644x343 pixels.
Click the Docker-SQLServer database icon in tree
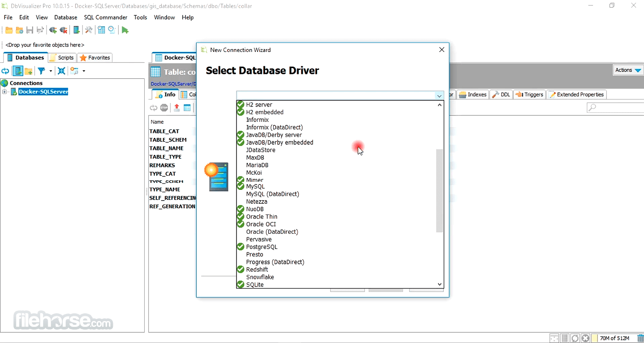(14, 92)
